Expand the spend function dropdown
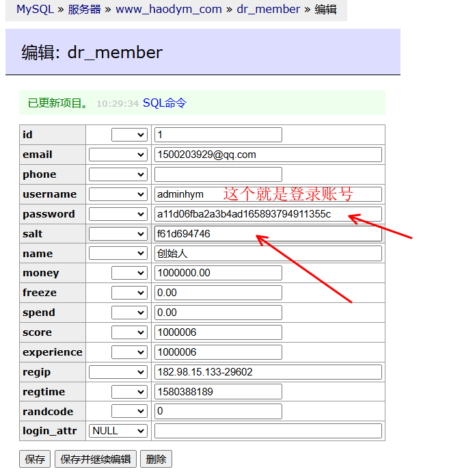 click(x=129, y=313)
